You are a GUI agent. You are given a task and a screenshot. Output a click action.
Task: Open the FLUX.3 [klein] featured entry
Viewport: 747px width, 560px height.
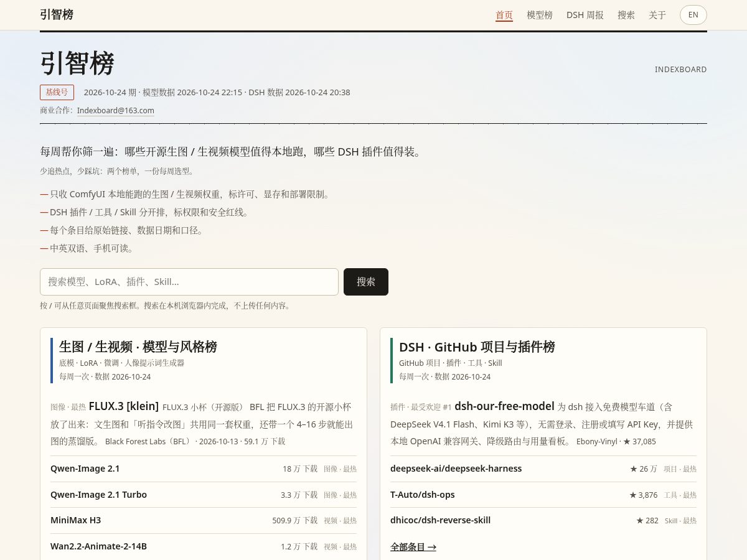point(124,406)
